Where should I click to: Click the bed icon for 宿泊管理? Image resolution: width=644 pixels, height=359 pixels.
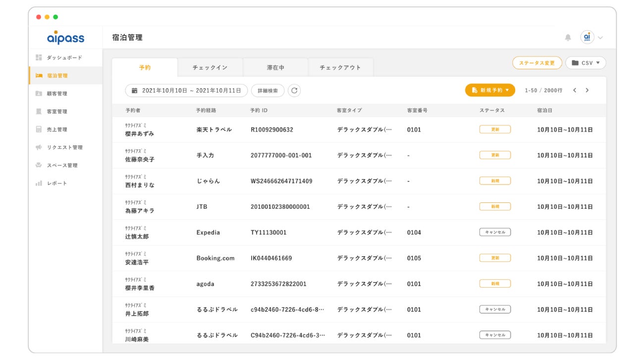coord(39,76)
